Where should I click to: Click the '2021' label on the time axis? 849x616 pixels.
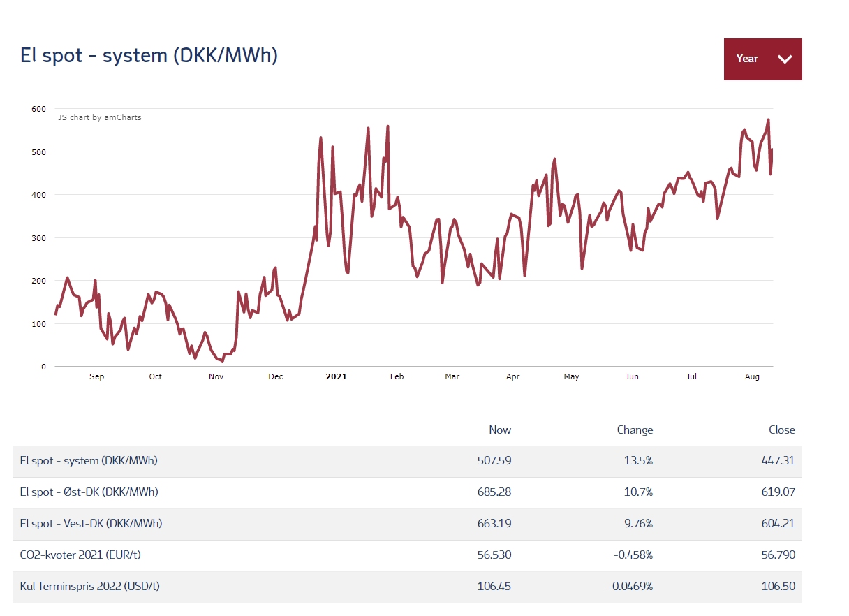[336, 377]
